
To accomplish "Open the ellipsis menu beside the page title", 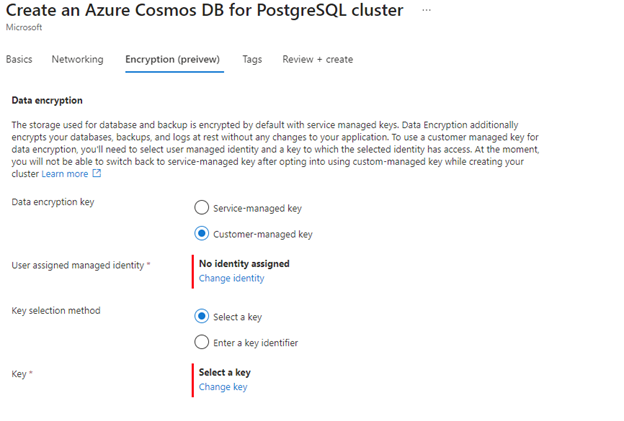I will [x=426, y=10].
